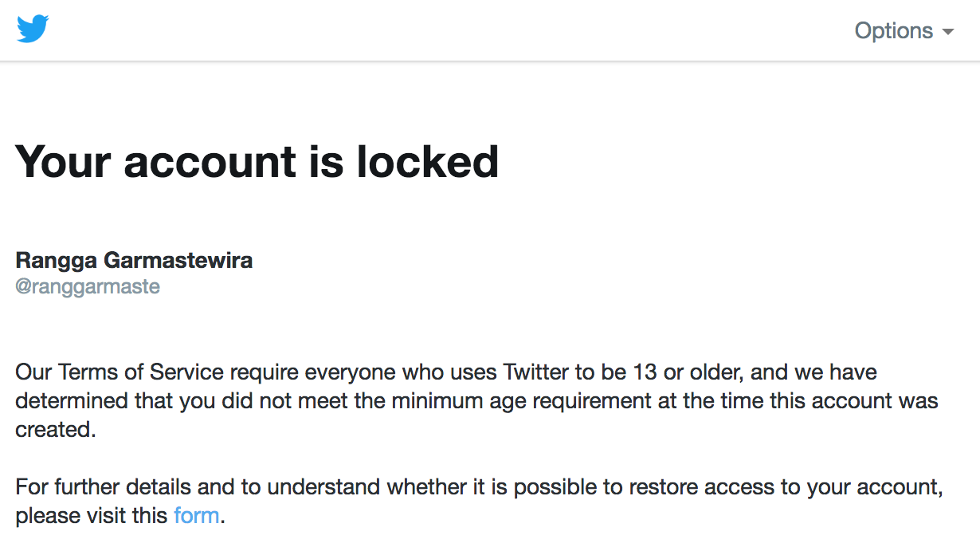Click the caret arrow beside Options

[947, 32]
